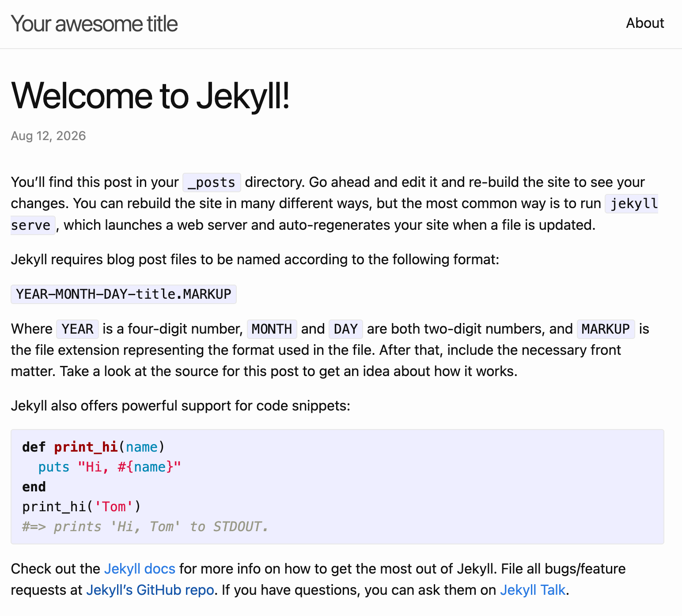Click the '#=> prints' comment line
This screenshot has width=682, height=616.
145,526
